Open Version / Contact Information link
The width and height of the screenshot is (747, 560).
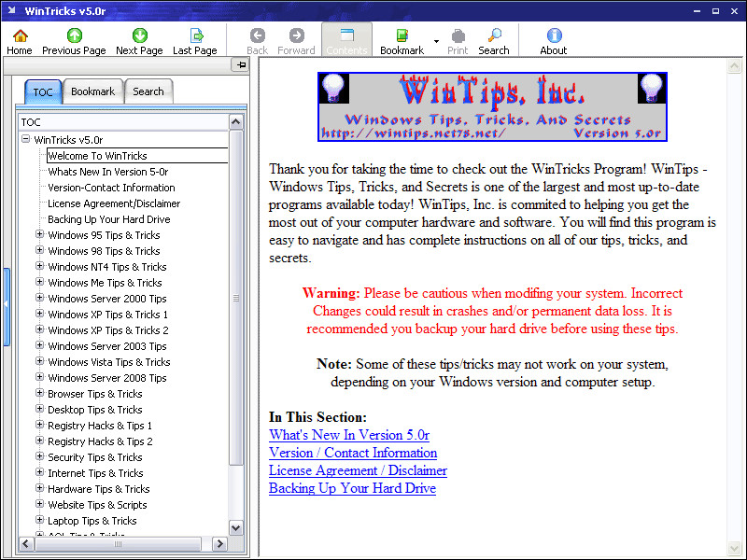[353, 453]
